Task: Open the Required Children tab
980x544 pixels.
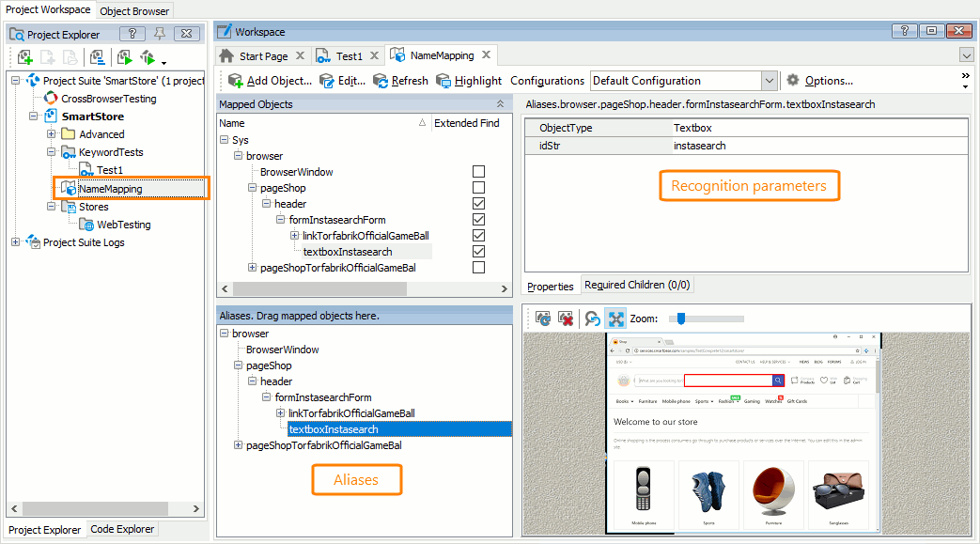Action: [x=637, y=285]
